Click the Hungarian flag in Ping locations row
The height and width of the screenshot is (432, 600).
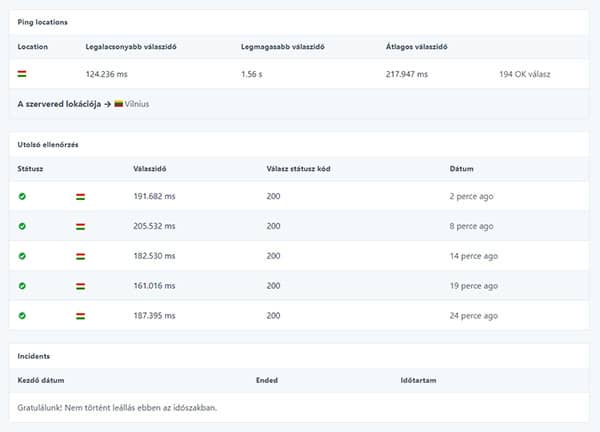(22, 74)
